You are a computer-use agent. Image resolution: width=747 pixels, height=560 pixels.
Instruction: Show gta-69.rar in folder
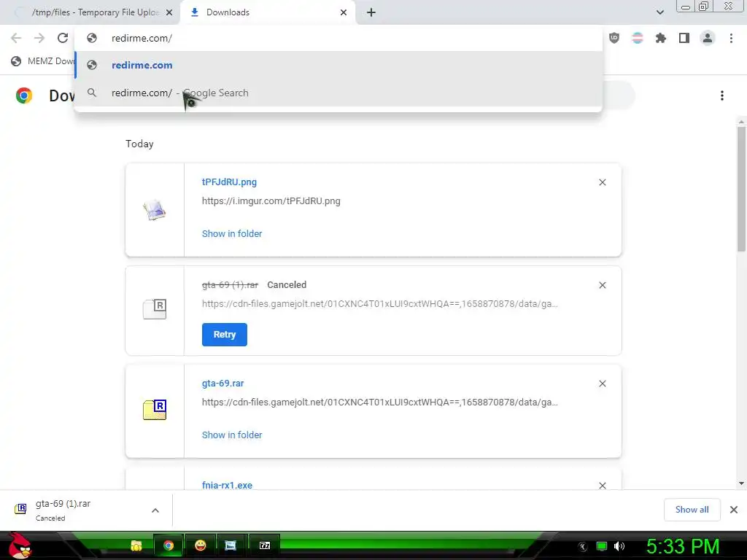coord(232,435)
